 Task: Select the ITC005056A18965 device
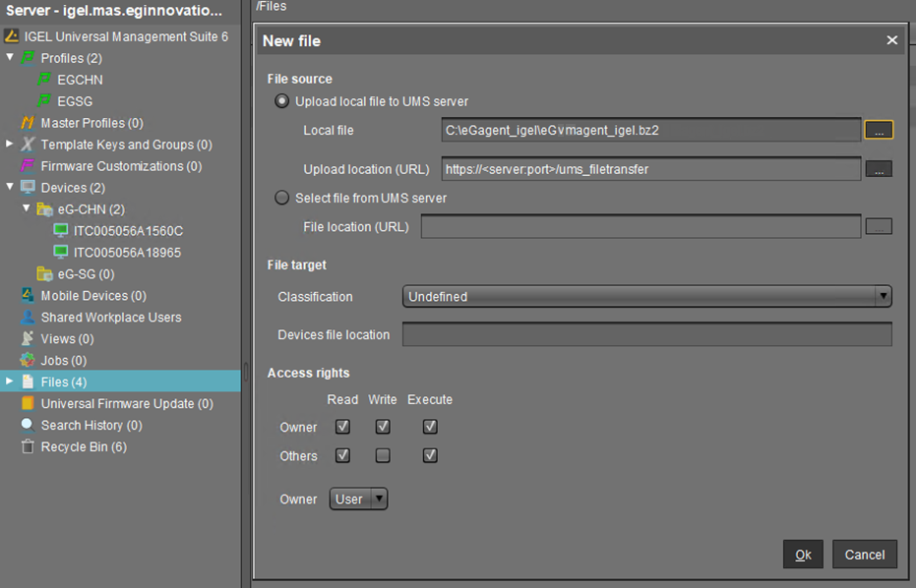click(127, 253)
